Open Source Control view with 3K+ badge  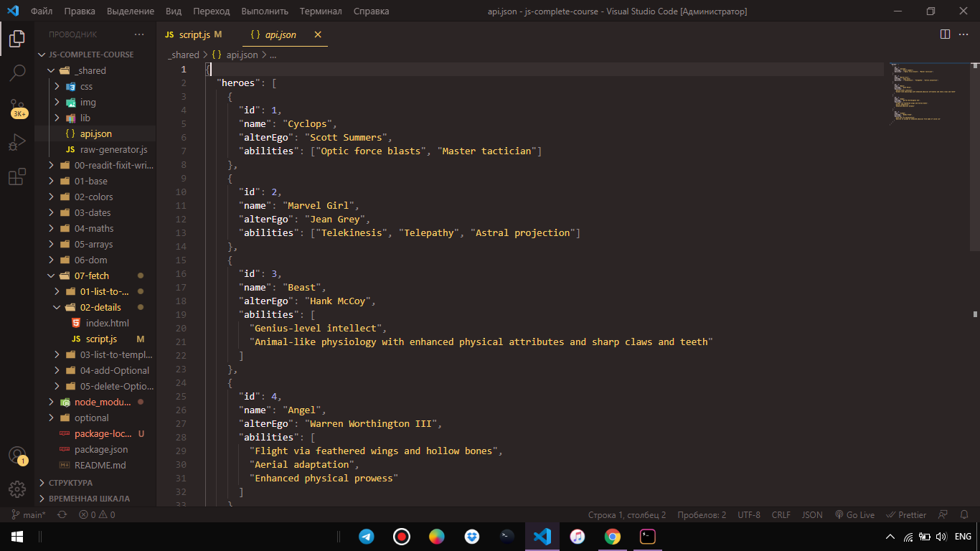(x=17, y=108)
